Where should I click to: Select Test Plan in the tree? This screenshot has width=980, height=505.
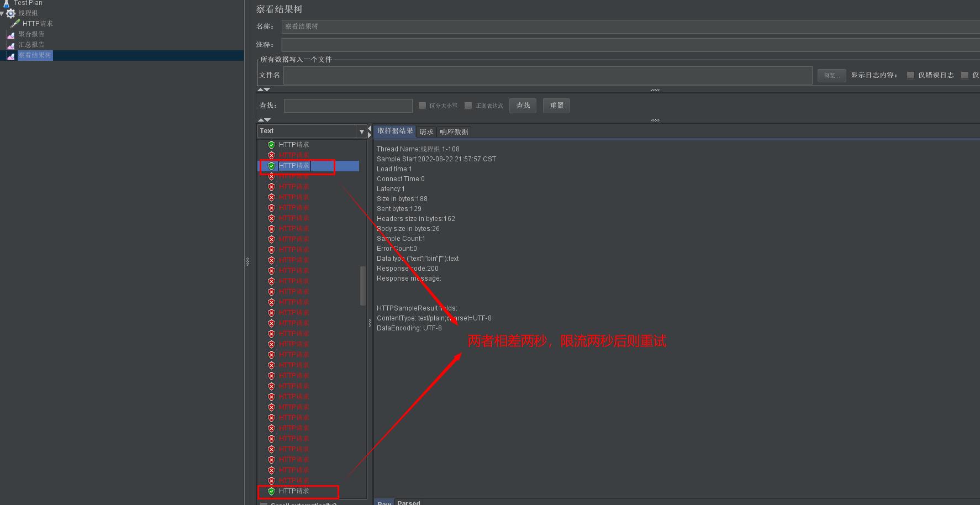[x=28, y=3]
